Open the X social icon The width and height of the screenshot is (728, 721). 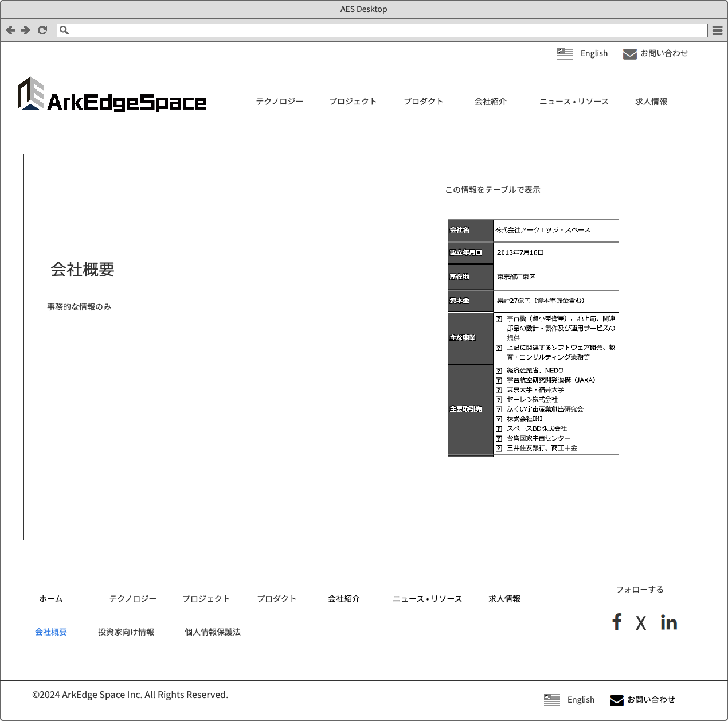point(641,623)
